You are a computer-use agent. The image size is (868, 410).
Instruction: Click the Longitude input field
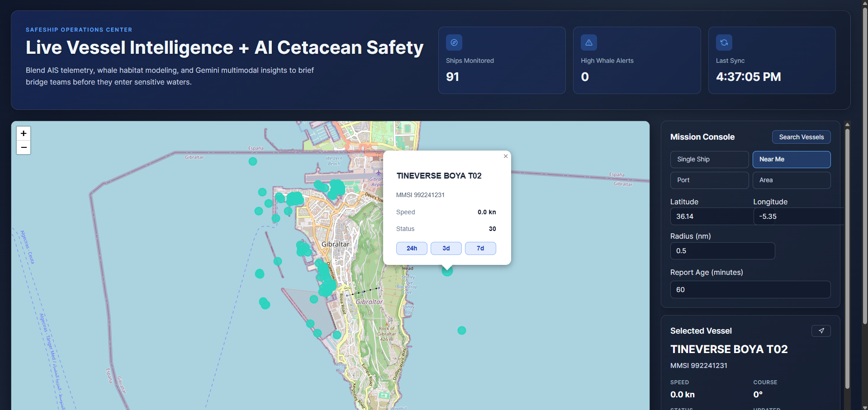[x=798, y=217]
